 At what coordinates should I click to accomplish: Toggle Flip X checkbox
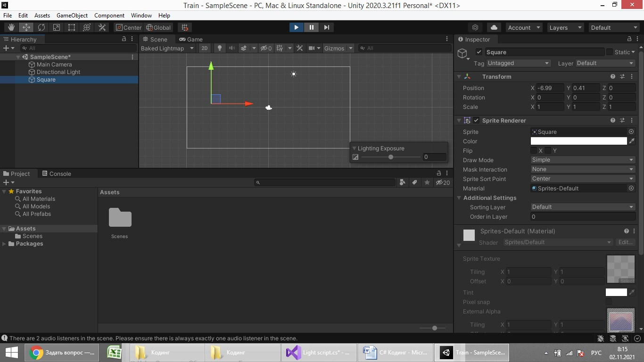tap(534, 150)
